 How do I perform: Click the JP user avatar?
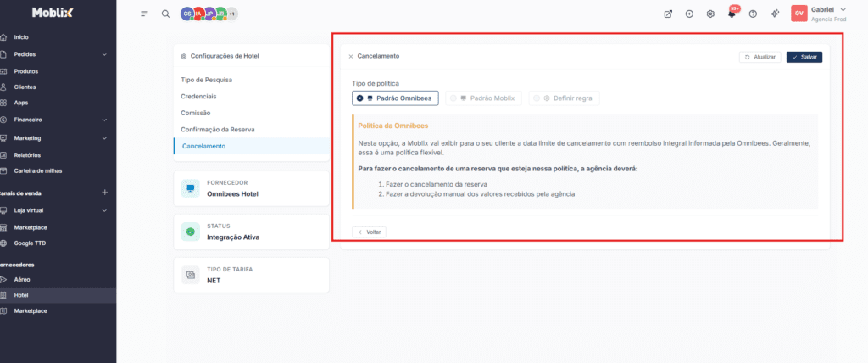coord(209,14)
